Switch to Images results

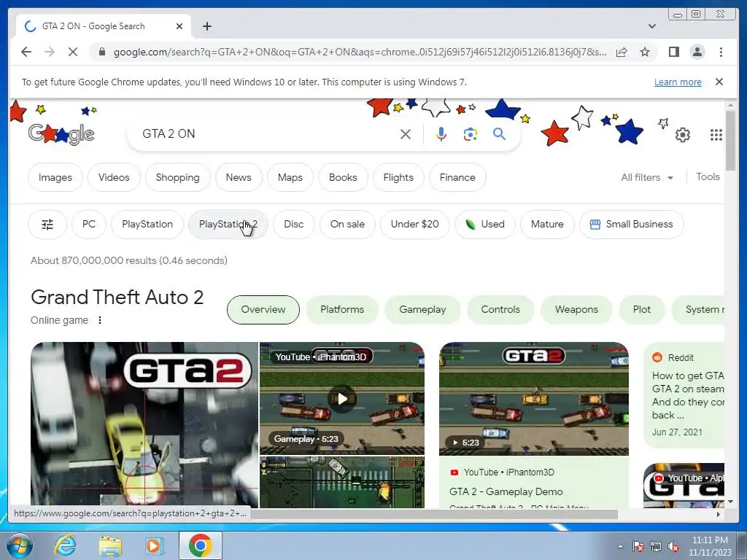click(x=55, y=177)
